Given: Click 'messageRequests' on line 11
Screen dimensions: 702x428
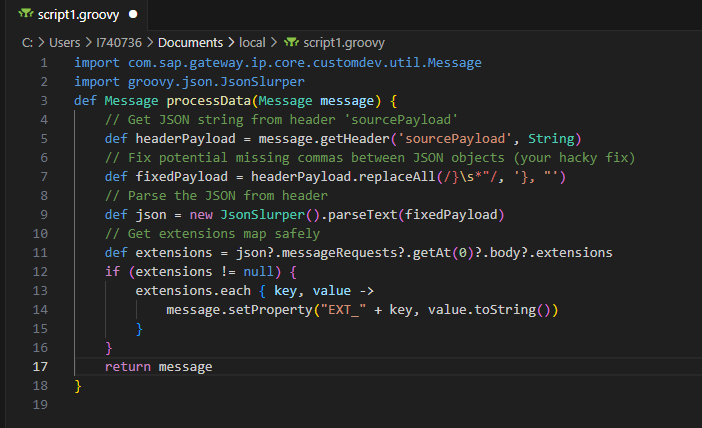Looking at the screenshot, I should 339,253.
